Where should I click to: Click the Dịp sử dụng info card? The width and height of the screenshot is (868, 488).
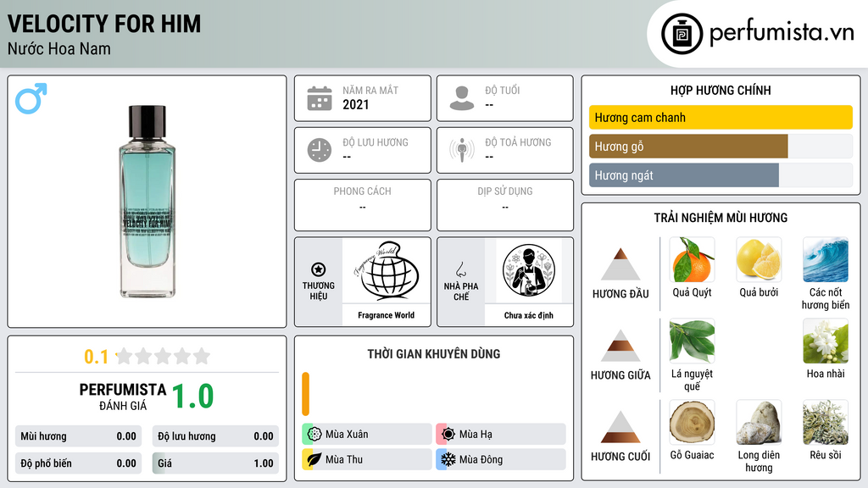click(505, 205)
